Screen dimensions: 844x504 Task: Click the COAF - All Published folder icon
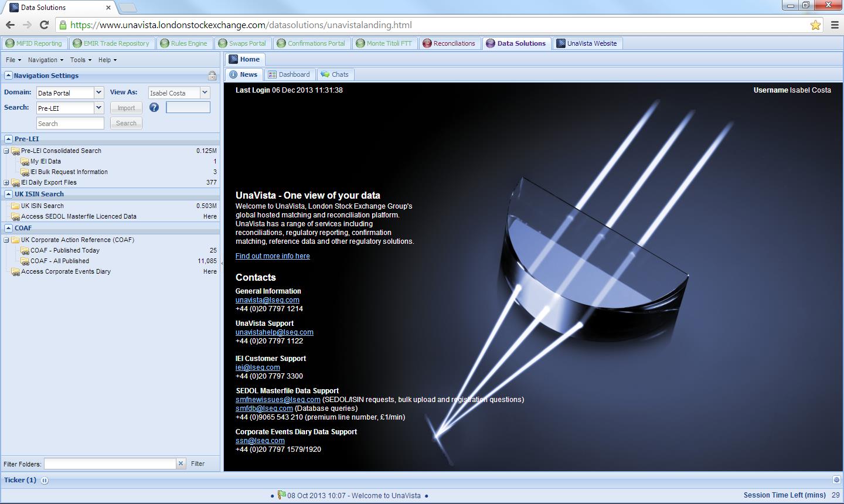point(25,261)
